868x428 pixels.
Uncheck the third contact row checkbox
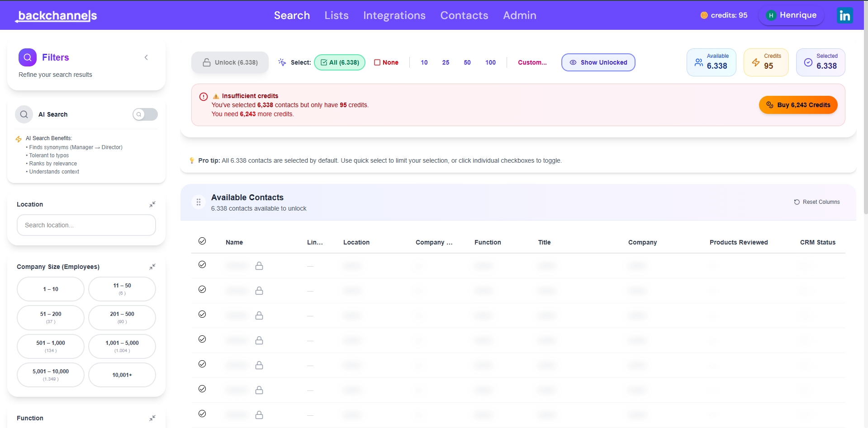pos(202,314)
